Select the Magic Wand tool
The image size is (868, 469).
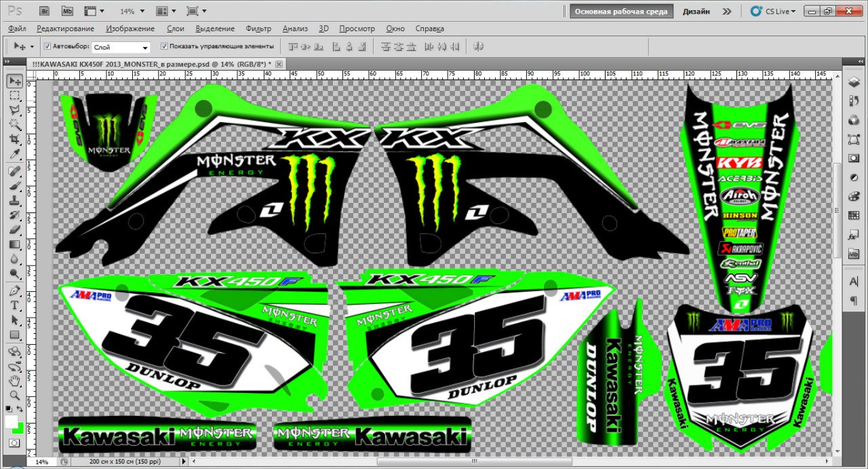tap(14, 124)
